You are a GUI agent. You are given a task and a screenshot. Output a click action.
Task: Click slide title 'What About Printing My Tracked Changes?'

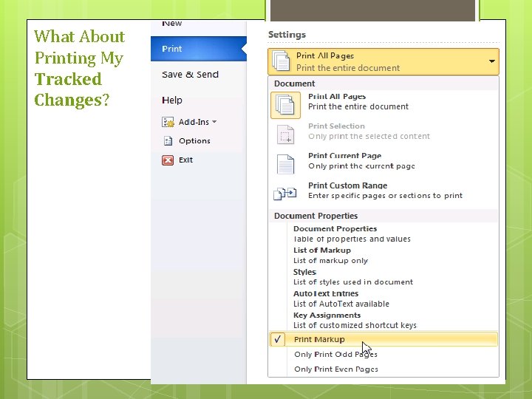79,68
